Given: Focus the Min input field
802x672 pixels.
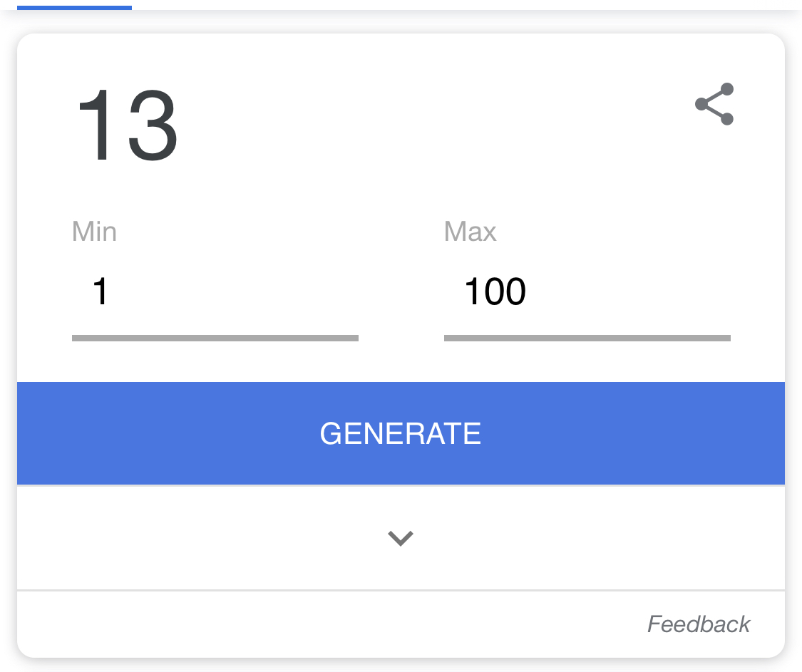Looking at the screenshot, I should click(x=215, y=292).
